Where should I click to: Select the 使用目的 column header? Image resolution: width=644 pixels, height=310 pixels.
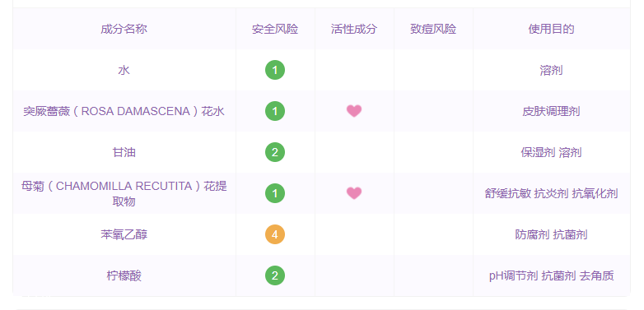(x=551, y=29)
